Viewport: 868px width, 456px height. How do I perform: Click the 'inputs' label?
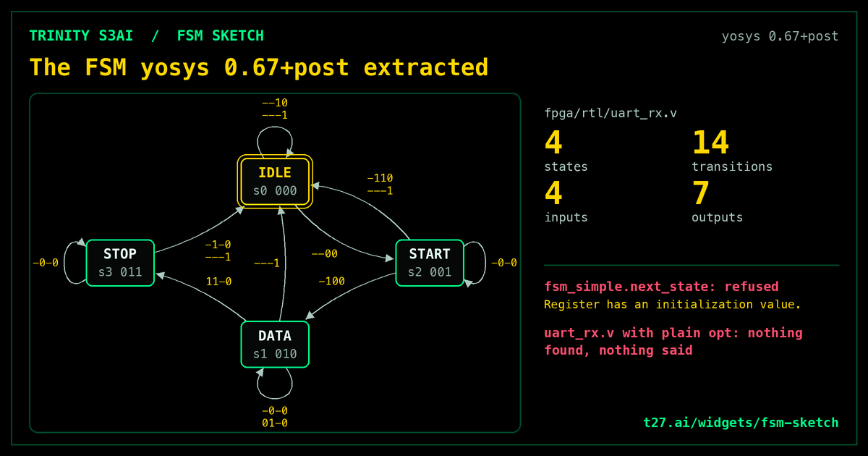(x=566, y=217)
